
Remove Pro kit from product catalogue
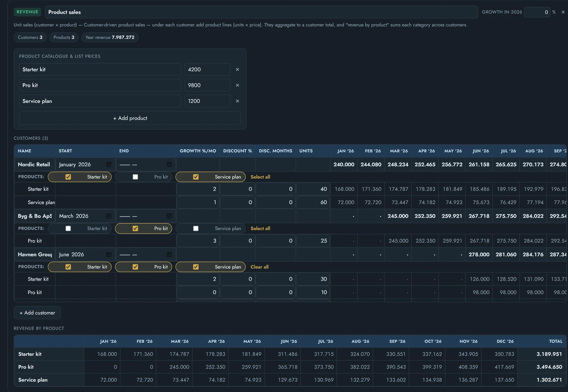pyautogui.click(x=237, y=85)
